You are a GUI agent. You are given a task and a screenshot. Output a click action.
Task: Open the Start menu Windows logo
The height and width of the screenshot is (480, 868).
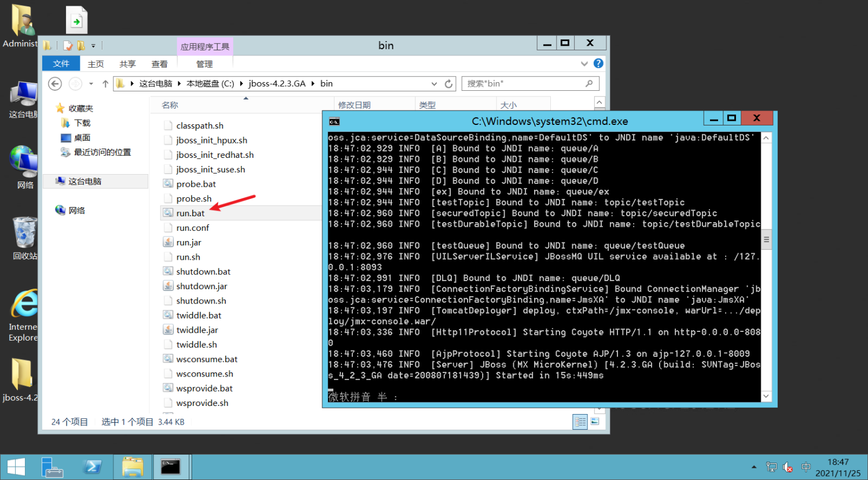tap(16, 467)
